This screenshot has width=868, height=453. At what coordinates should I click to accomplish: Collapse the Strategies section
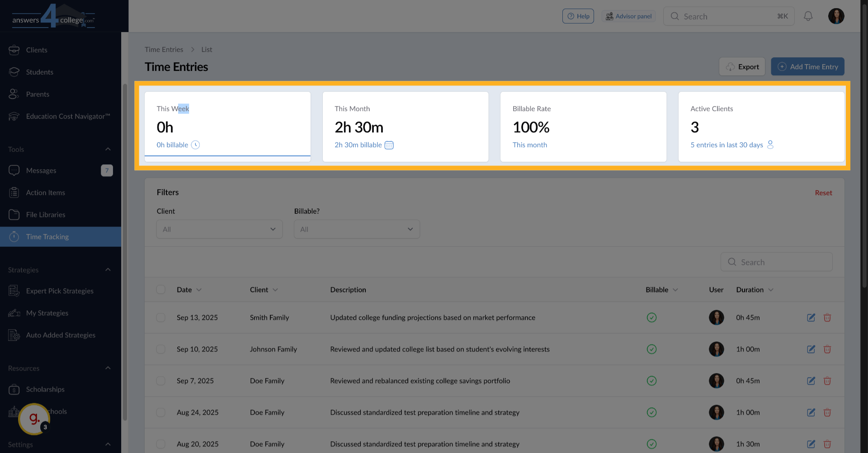(108, 270)
